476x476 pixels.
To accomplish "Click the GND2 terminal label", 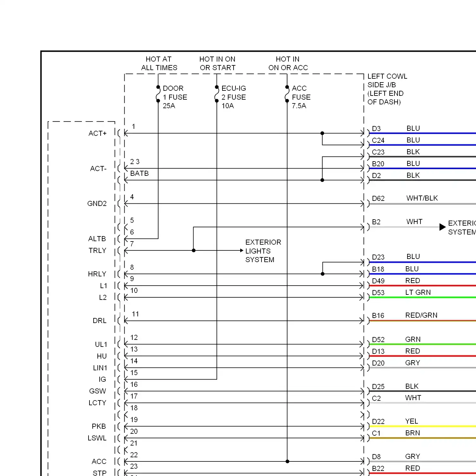I will coord(97,203).
